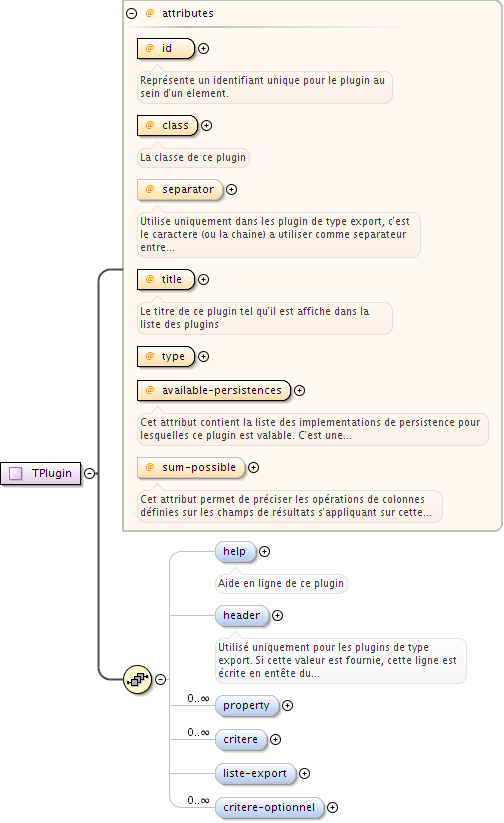
Task: Select the critere-optionnel element node
Action: tap(269, 807)
